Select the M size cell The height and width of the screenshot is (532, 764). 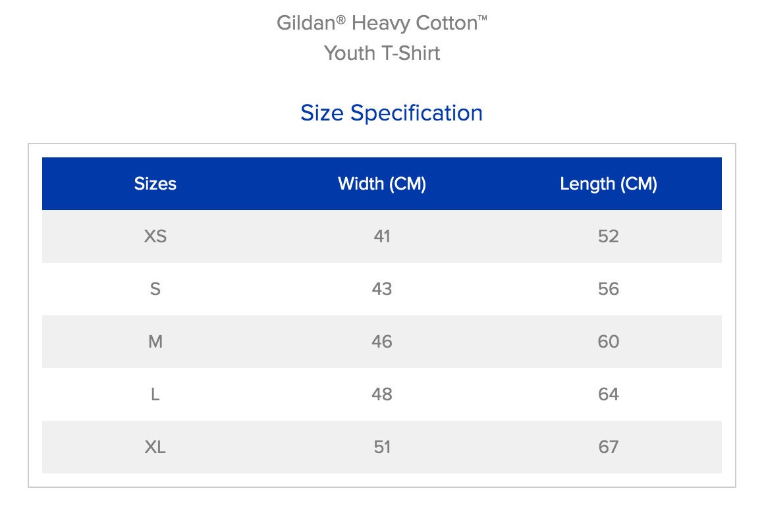tap(155, 342)
